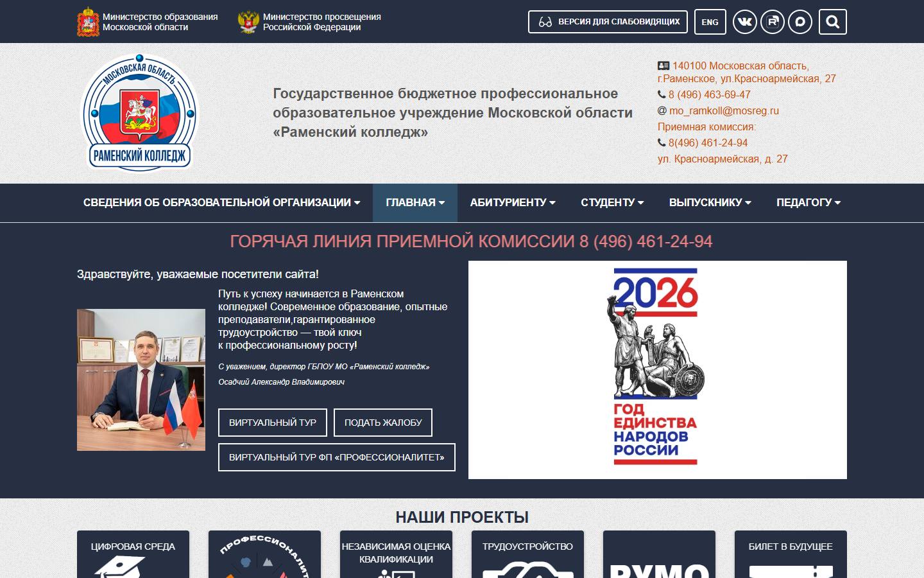Click ул. Красноармейская, д. 27 text
This screenshot has width=924, height=578.
click(x=723, y=159)
